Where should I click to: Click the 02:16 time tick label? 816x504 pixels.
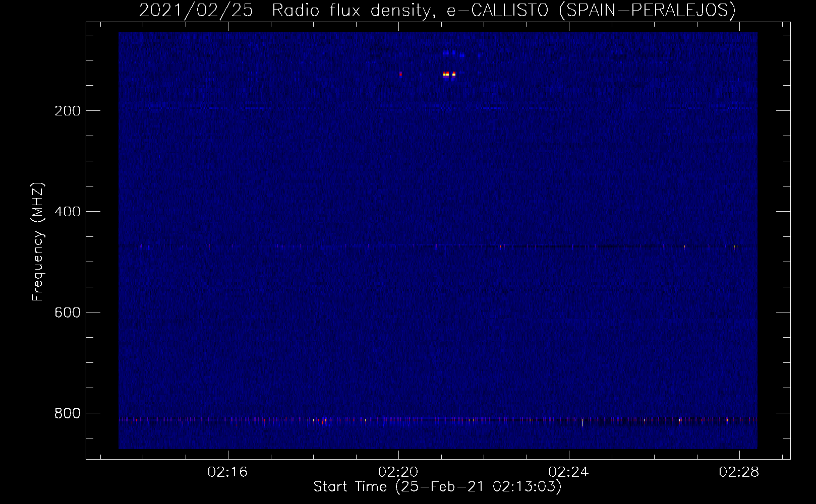pos(228,472)
